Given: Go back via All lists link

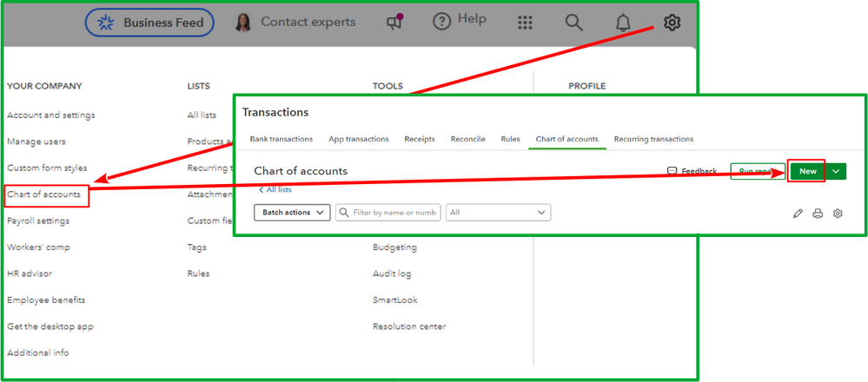Looking at the screenshot, I should click(x=275, y=189).
